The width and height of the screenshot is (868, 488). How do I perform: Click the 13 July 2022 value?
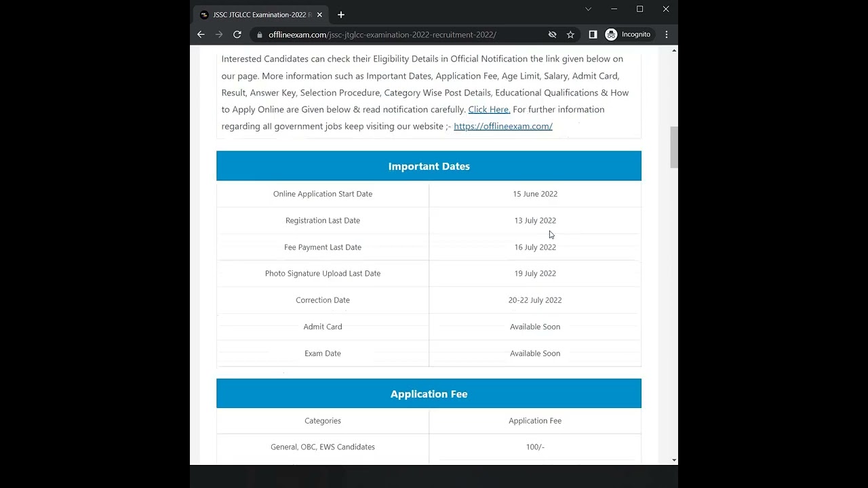click(535, 220)
